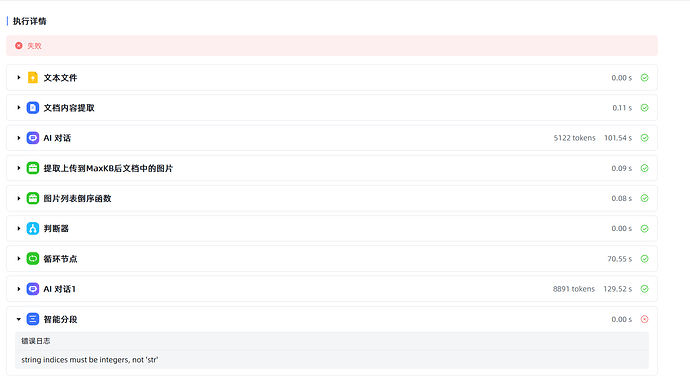Click the 70.55 s duration value
Image resolution: width=690 pixels, height=387 pixels.
[x=620, y=259]
